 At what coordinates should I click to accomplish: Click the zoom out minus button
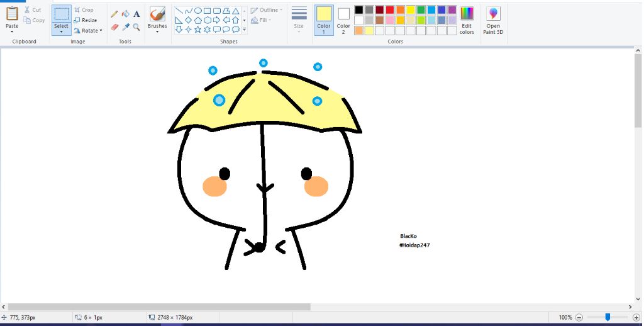[579, 317]
